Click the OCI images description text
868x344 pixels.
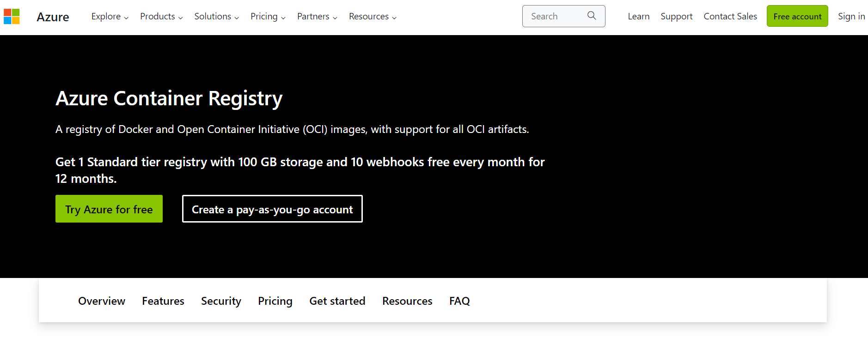(292, 129)
